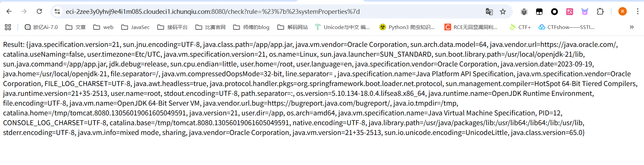Open the CTF+ bookmark
This screenshot has height=165, width=644.
pos(520,27)
